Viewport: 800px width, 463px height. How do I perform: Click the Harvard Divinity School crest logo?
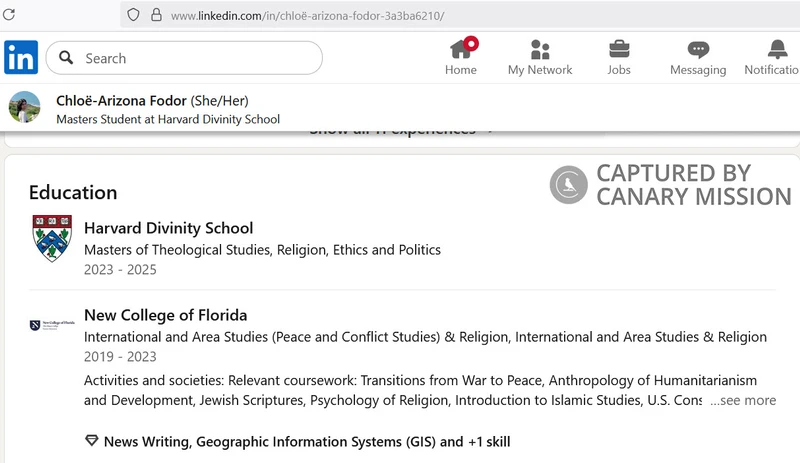coord(52,238)
